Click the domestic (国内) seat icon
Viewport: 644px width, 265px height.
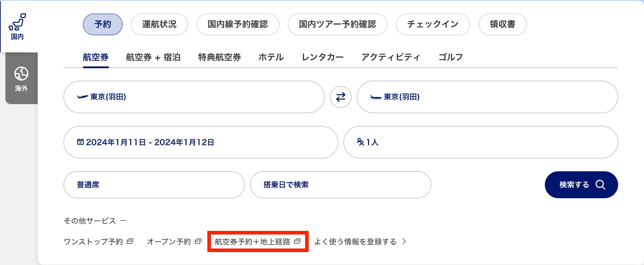[17, 22]
